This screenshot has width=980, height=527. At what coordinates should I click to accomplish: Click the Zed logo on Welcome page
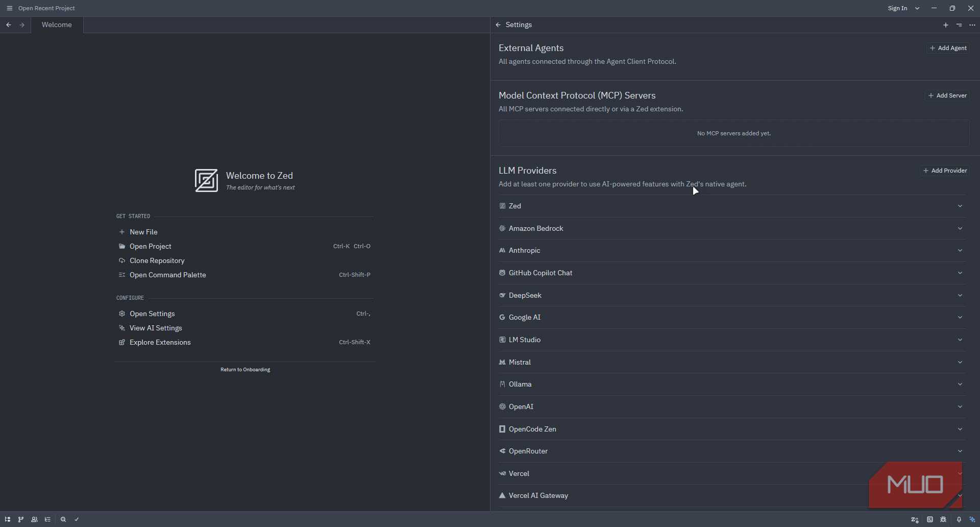pyautogui.click(x=206, y=181)
